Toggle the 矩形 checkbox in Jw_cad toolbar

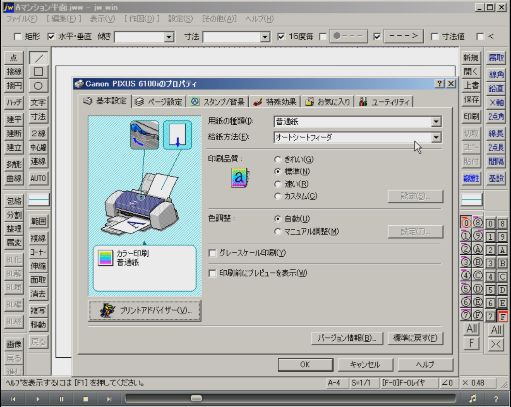pos(18,36)
